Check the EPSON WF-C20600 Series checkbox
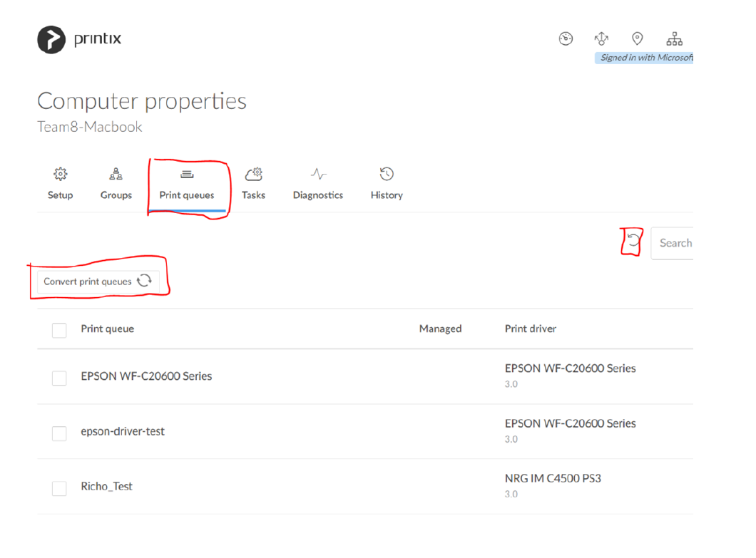Image resolution: width=756 pixels, height=558 pixels. point(59,378)
